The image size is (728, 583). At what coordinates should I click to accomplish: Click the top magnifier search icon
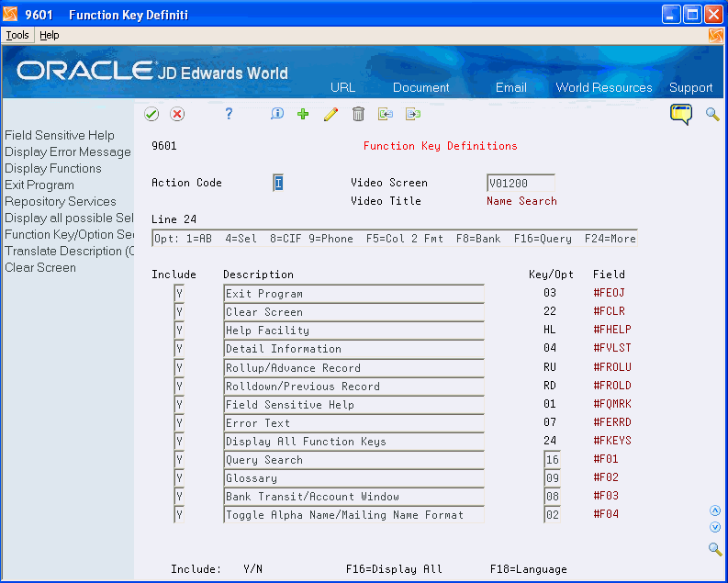[712, 114]
